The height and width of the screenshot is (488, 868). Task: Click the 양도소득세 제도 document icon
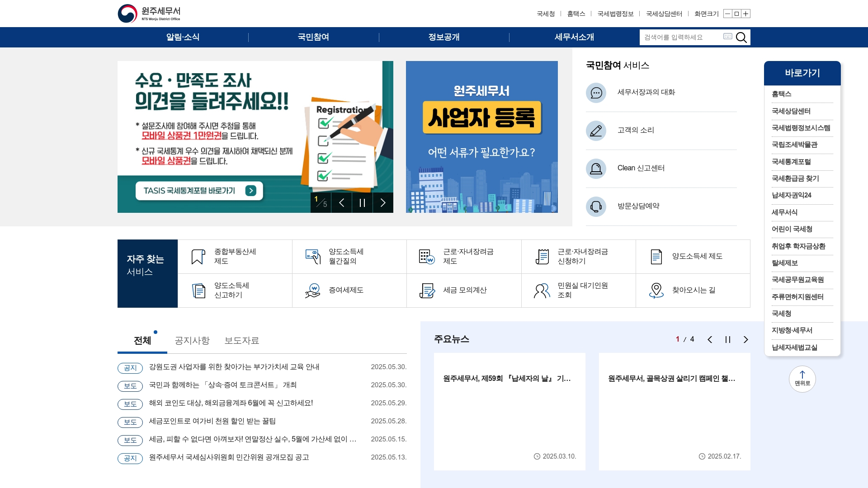click(x=656, y=257)
